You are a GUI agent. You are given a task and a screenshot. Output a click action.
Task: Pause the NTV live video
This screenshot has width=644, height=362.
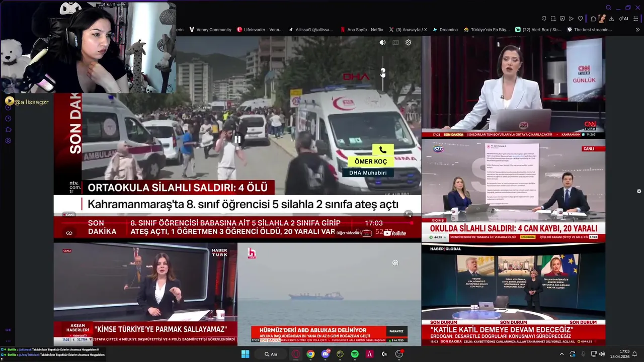point(237,140)
